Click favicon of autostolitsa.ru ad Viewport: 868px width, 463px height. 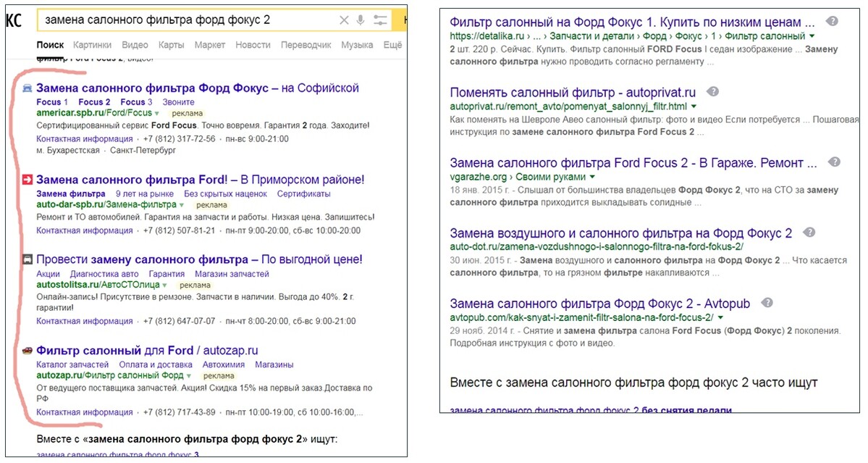click(x=27, y=259)
